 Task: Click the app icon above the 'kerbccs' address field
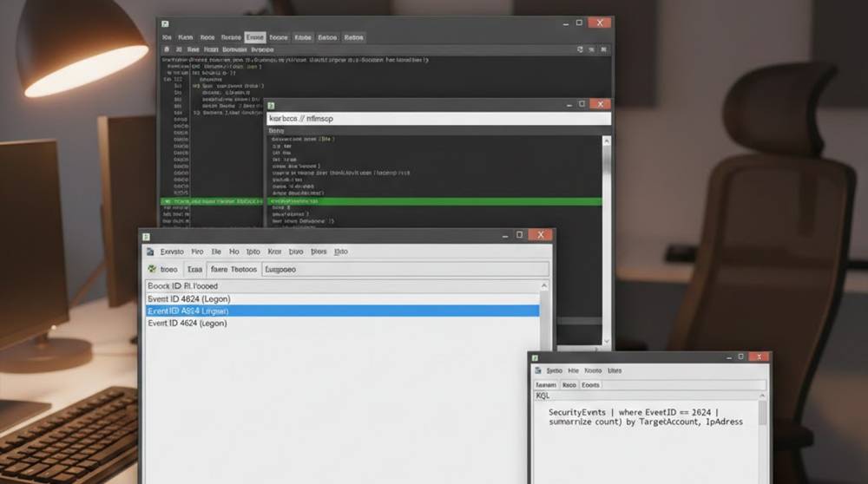coord(271,106)
